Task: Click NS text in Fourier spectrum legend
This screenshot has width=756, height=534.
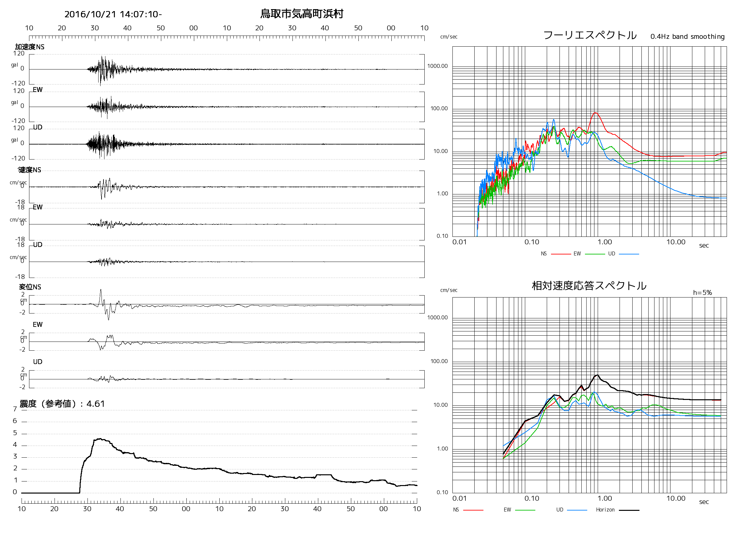Action: [x=543, y=254]
